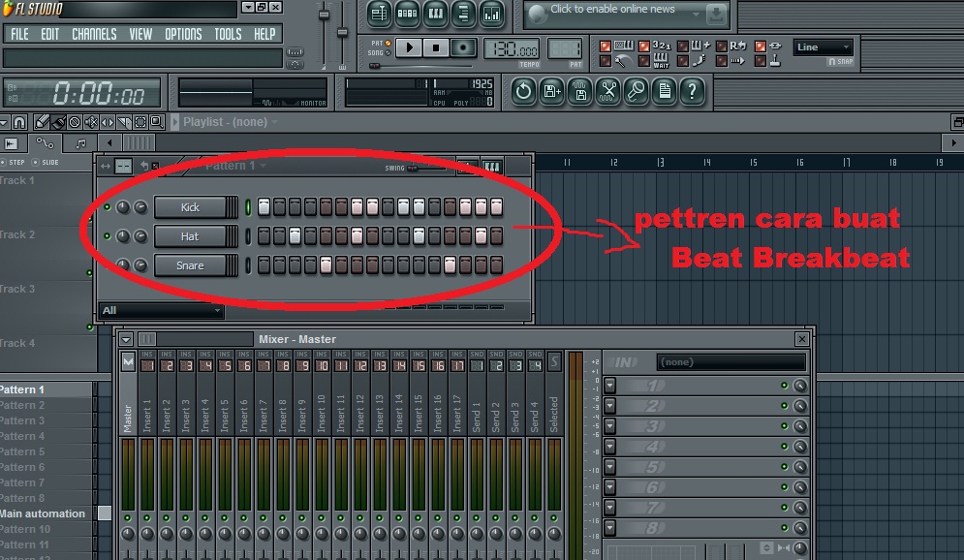Toggle the mixer window button
This screenshot has width=964, height=560.
492,14
